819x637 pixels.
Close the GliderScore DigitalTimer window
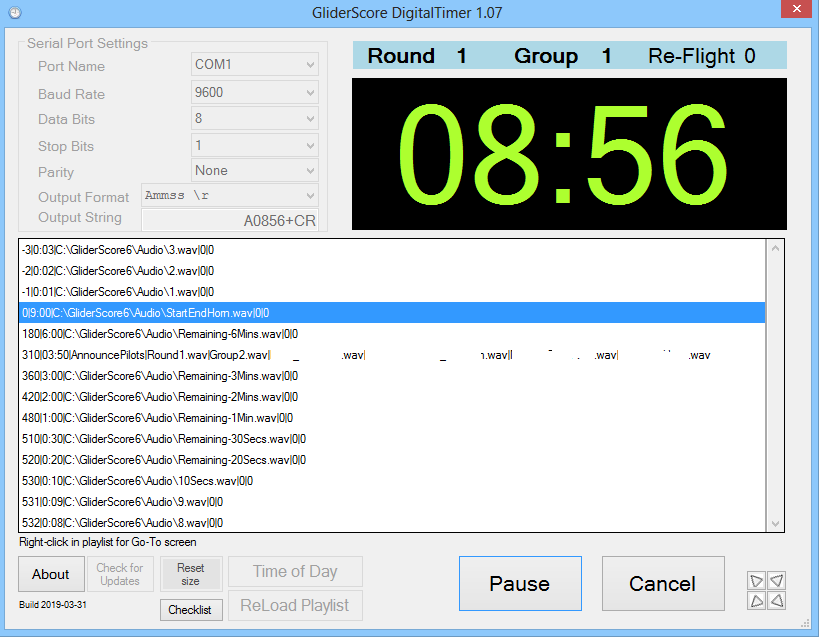click(x=797, y=9)
